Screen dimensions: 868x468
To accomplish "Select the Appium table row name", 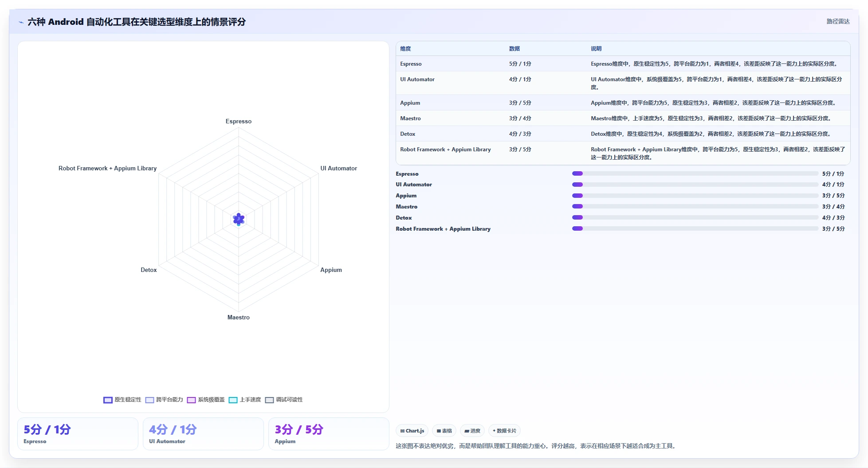I will click(410, 103).
